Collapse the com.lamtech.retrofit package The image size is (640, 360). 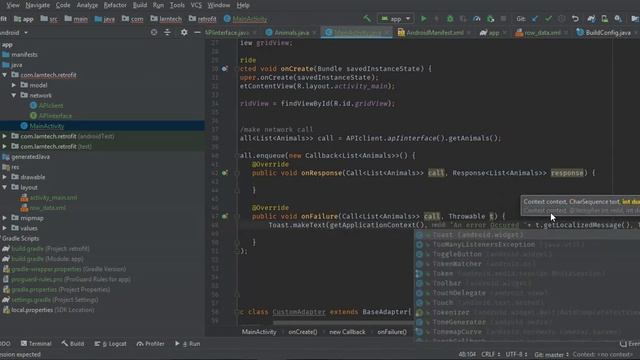pos(4,75)
